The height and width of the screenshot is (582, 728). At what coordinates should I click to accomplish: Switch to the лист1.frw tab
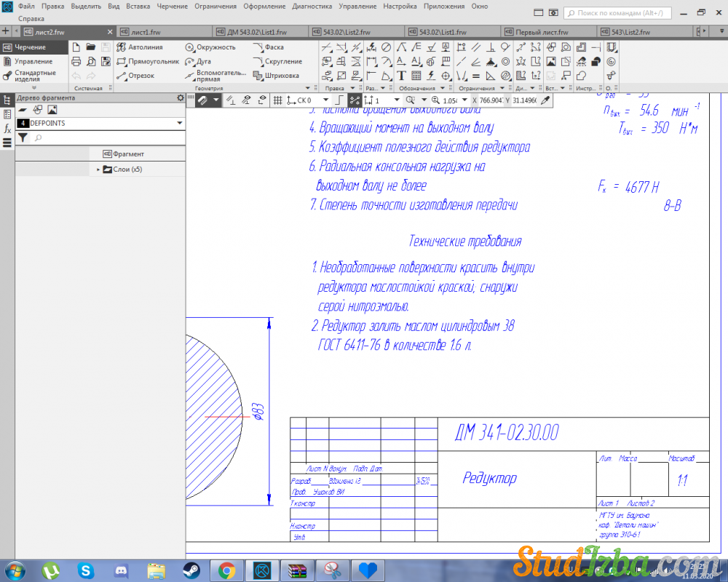click(x=146, y=32)
